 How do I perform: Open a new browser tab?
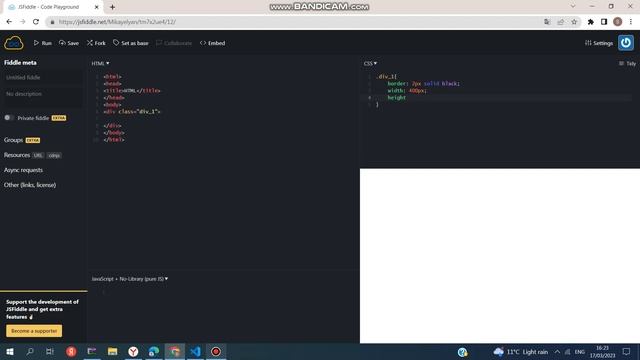tap(112, 7)
